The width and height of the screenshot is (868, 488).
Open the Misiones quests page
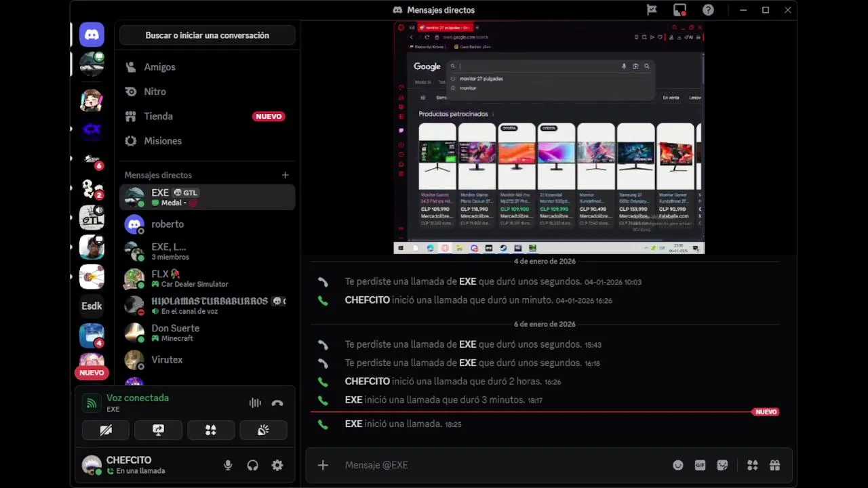point(207,141)
